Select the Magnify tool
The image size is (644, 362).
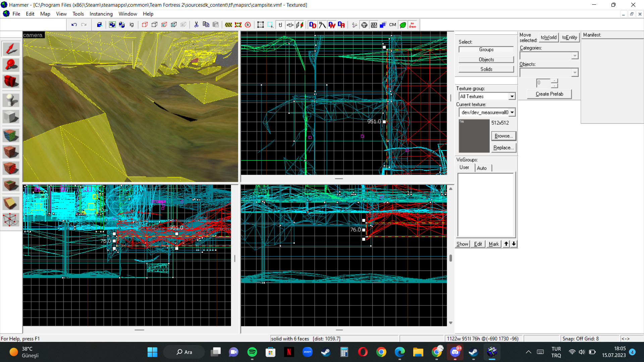coord(11,65)
